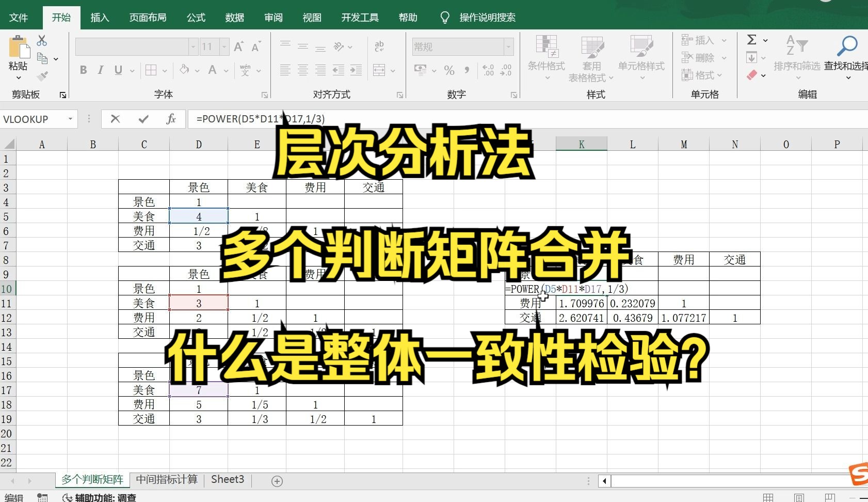Expand the AutoSum dropdown arrow
Image resolution: width=868 pixels, height=502 pixels.
coord(765,40)
